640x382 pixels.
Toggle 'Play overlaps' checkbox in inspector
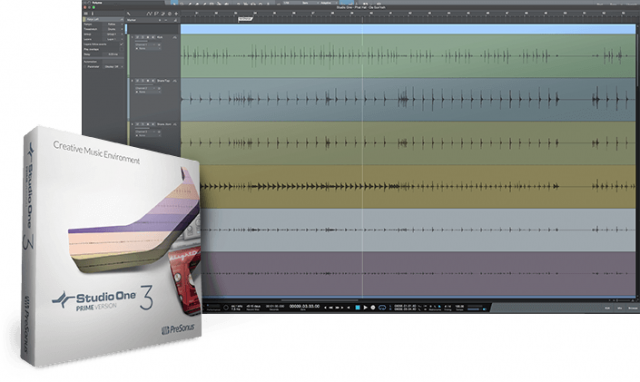(x=121, y=49)
